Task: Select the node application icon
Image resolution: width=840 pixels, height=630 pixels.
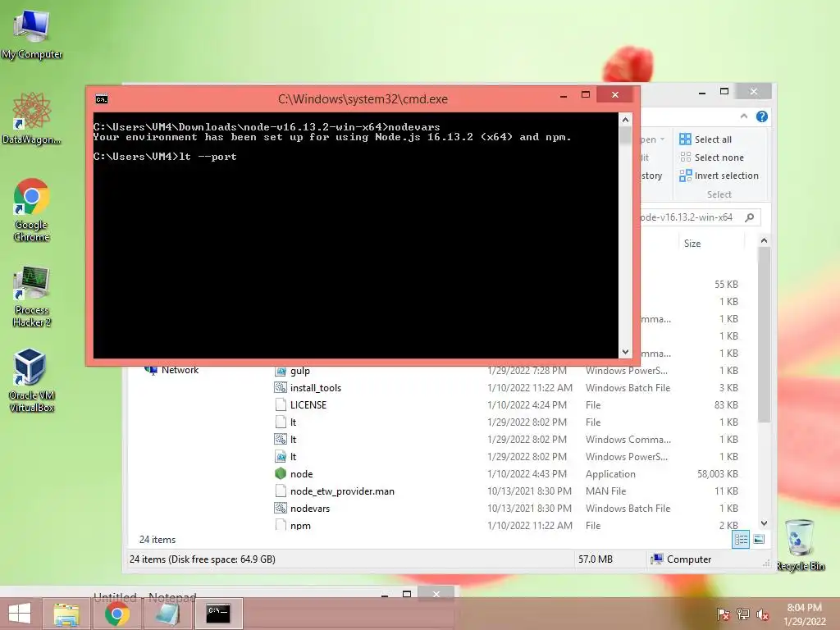Action: (x=281, y=473)
